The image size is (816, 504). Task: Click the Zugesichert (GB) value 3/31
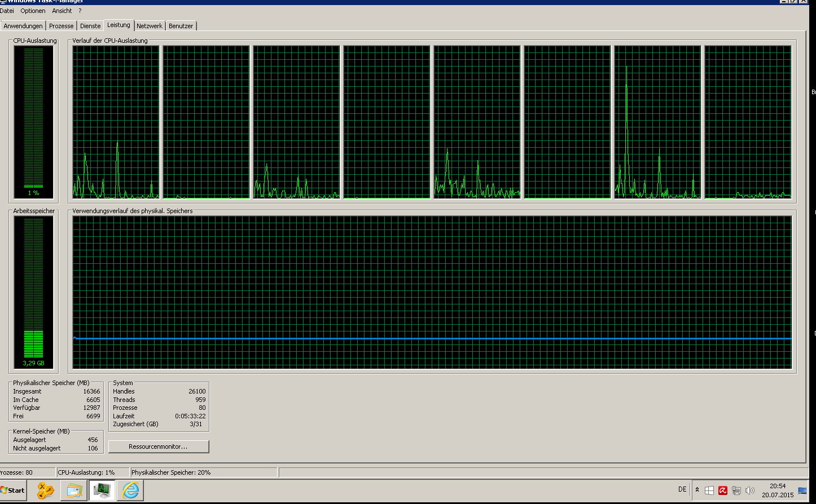196,424
